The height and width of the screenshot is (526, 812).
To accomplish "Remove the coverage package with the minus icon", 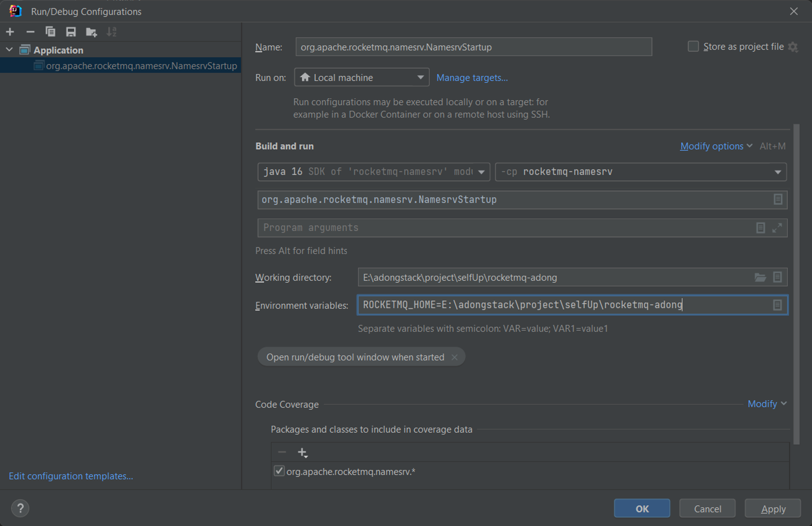I will point(282,452).
